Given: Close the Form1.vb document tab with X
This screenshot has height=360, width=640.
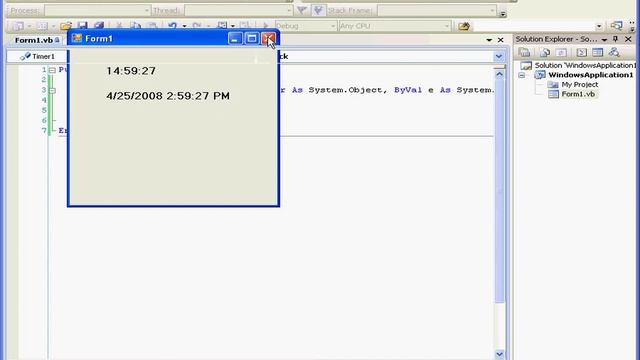Looking at the screenshot, I should (x=501, y=40).
